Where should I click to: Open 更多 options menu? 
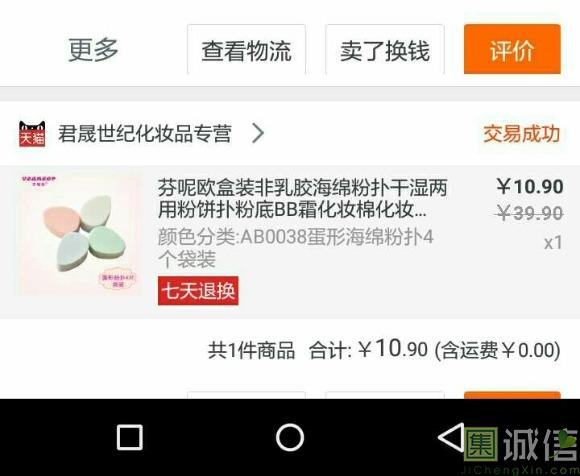click(x=93, y=50)
